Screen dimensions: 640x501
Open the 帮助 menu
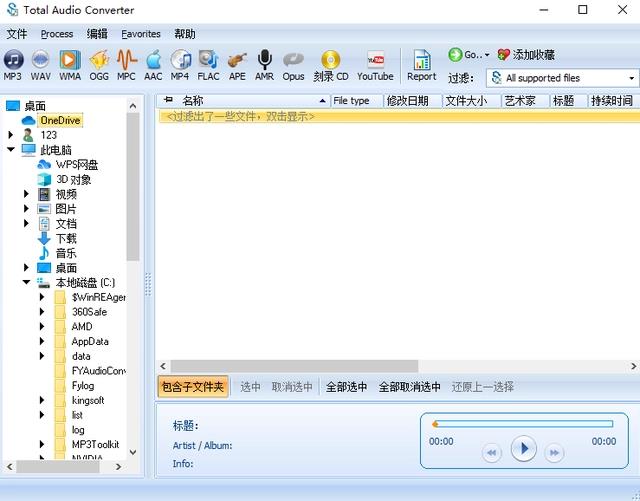coord(185,34)
